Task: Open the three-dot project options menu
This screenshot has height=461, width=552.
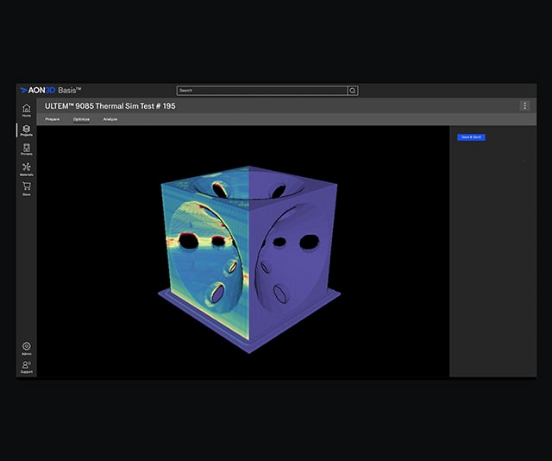Action: (525, 106)
